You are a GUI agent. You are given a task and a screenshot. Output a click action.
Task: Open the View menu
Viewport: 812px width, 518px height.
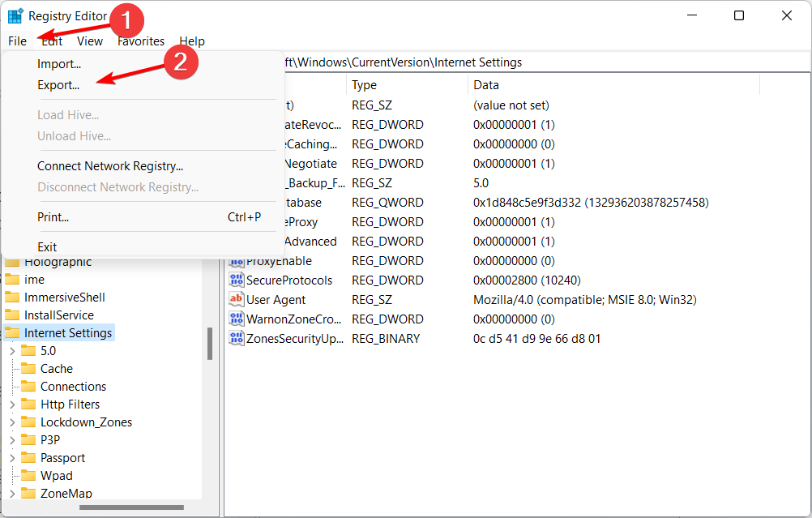point(90,41)
